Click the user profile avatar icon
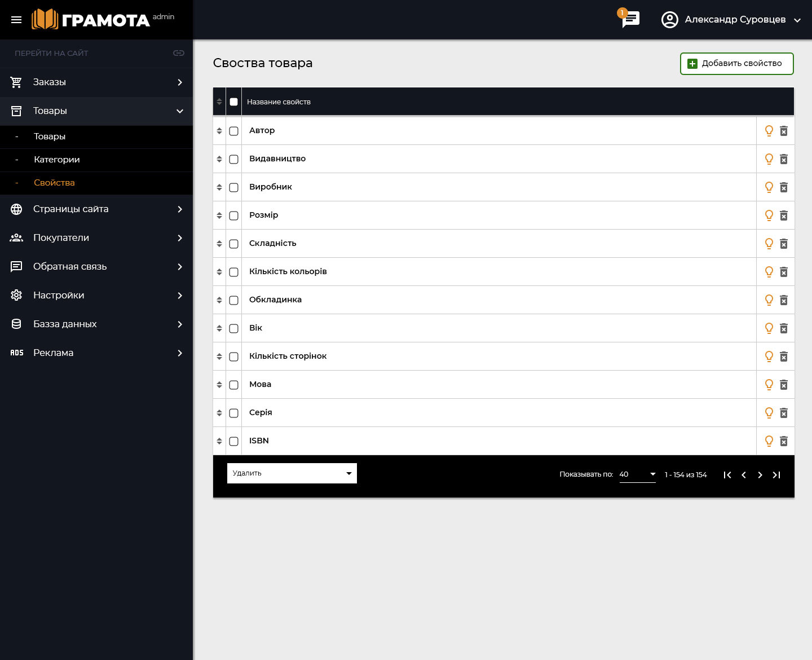812x660 pixels. click(x=669, y=20)
